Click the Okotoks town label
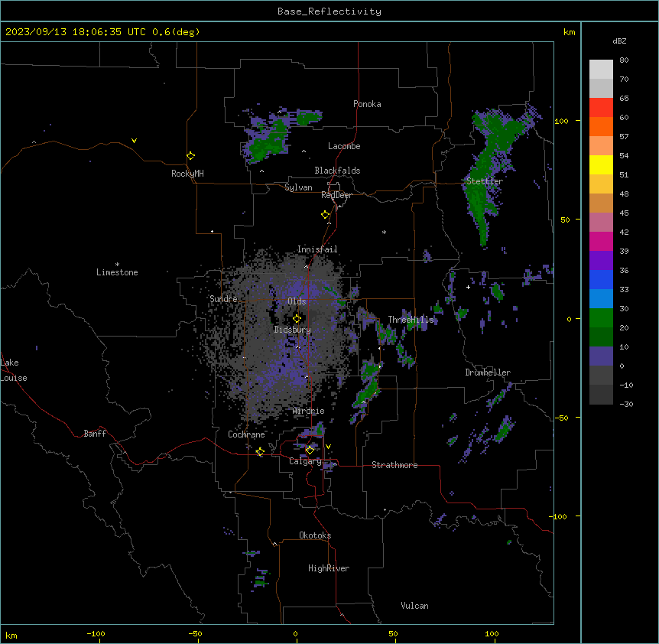Viewport: 659px width, 644px height. pos(315,535)
